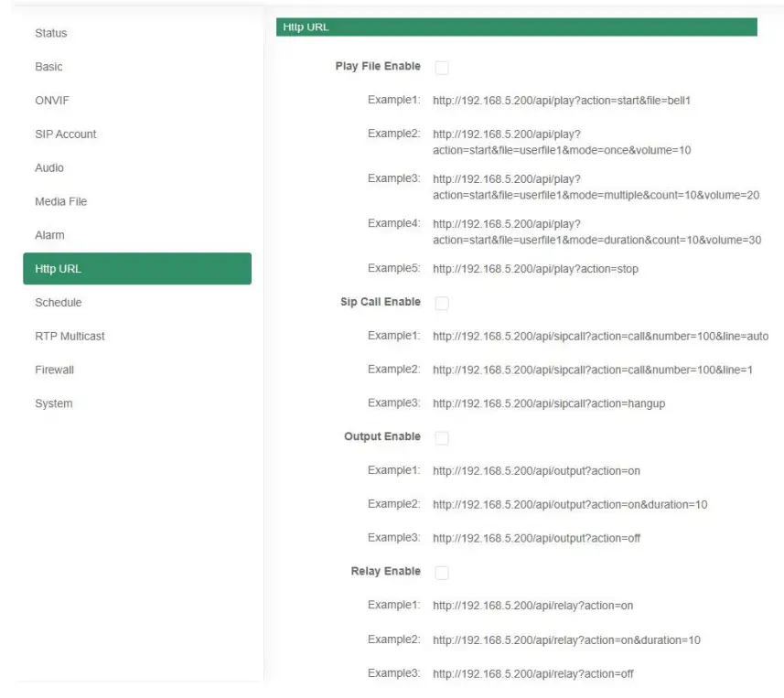This screenshot has height=698, width=784.
Task: Click the Output Enable label
Action: [382, 436]
